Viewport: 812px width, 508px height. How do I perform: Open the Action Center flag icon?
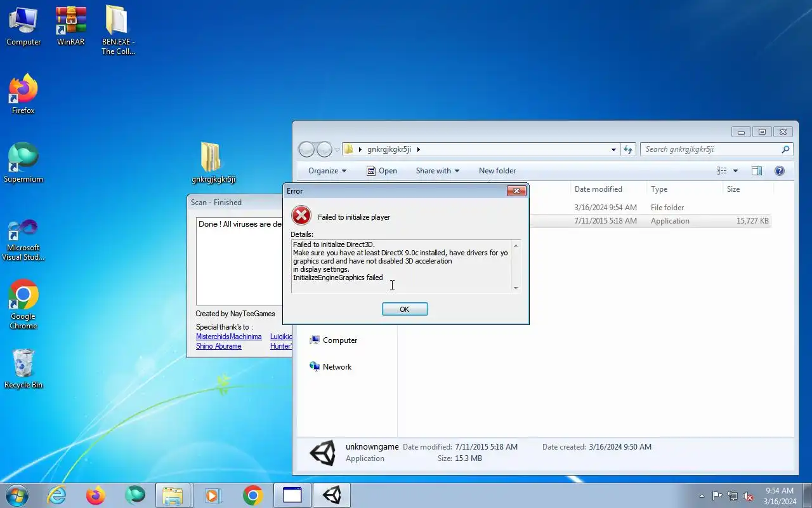click(x=717, y=496)
